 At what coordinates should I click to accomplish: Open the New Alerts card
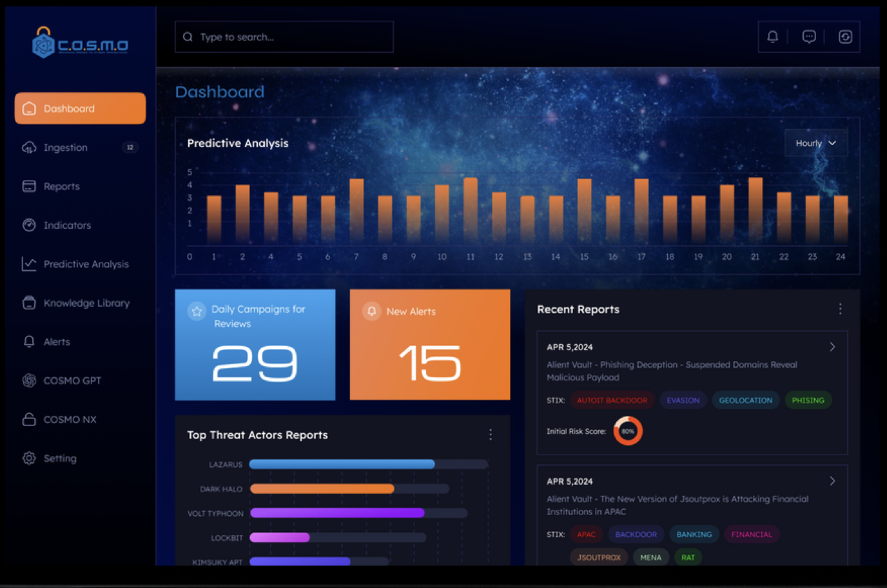(429, 344)
